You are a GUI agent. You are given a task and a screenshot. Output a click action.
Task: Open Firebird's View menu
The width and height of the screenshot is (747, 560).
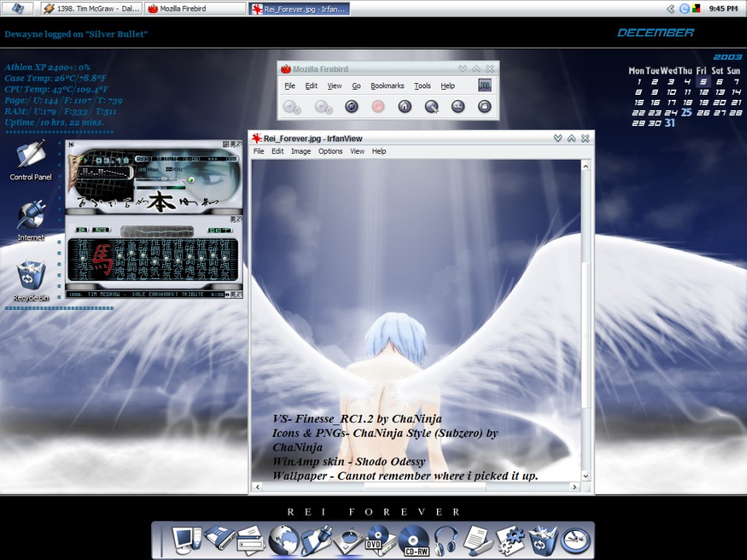pyautogui.click(x=334, y=86)
